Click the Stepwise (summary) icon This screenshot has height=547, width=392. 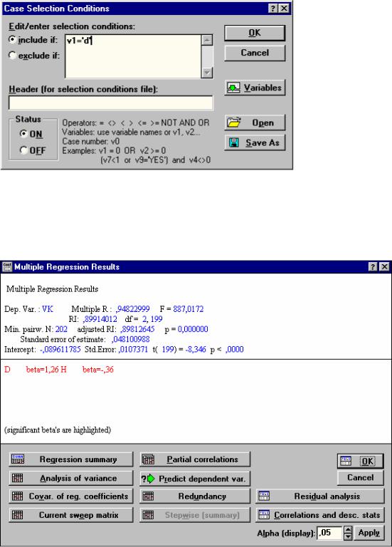coord(148,514)
